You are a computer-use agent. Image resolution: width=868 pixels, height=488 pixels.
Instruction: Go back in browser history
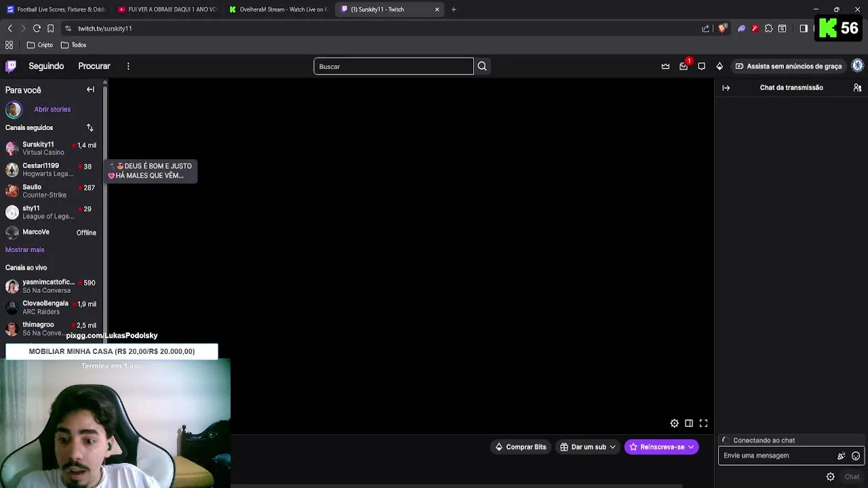[x=9, y=28]
